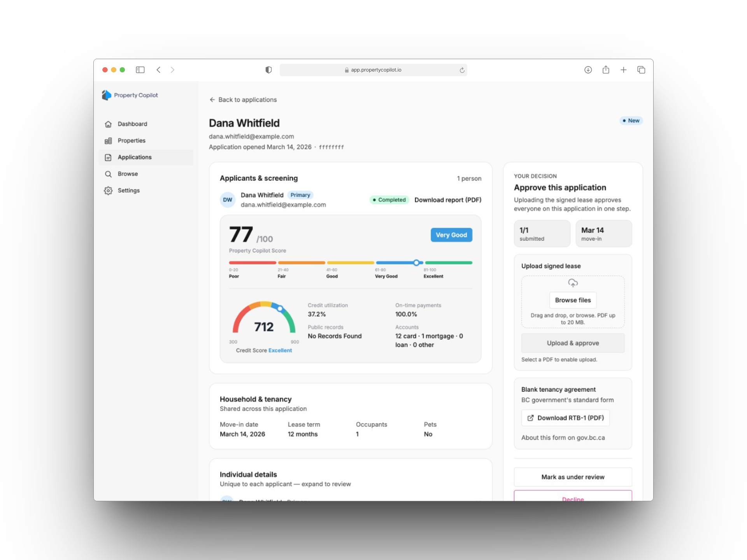Go back to applications
This screenshot has height=560, width=747.
tap(243, 100)
